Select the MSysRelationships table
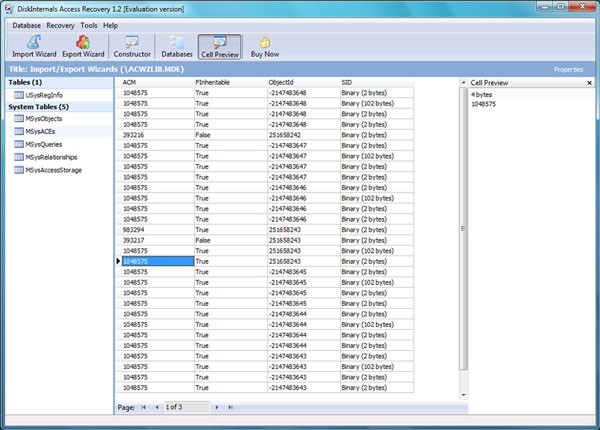Screen dimensions: 600x430 coord(50,157)
